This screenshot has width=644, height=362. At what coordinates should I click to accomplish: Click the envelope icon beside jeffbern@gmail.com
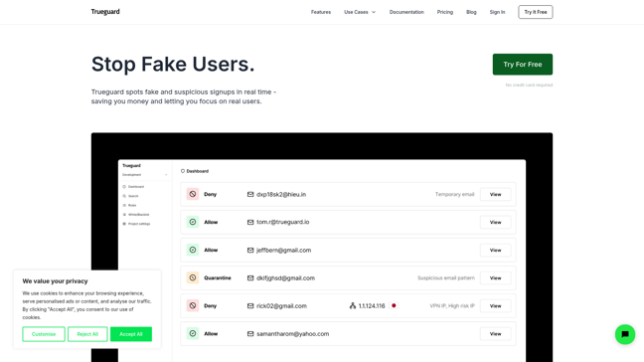pos(250,251)
